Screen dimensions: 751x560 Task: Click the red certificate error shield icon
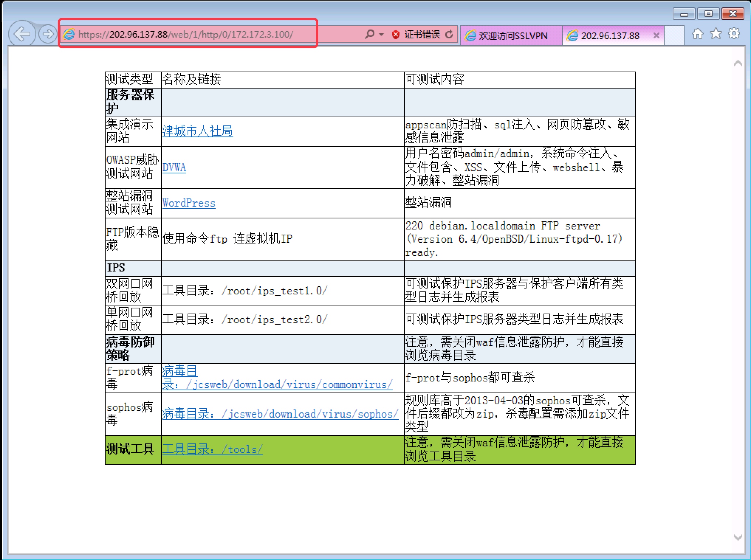tap(396, 35)
